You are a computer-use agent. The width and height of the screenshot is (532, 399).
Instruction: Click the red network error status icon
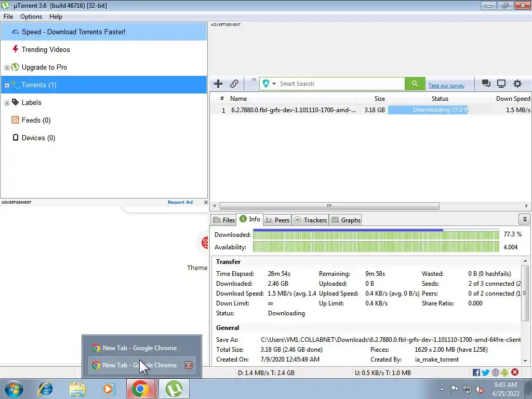[x=515, y=372]
